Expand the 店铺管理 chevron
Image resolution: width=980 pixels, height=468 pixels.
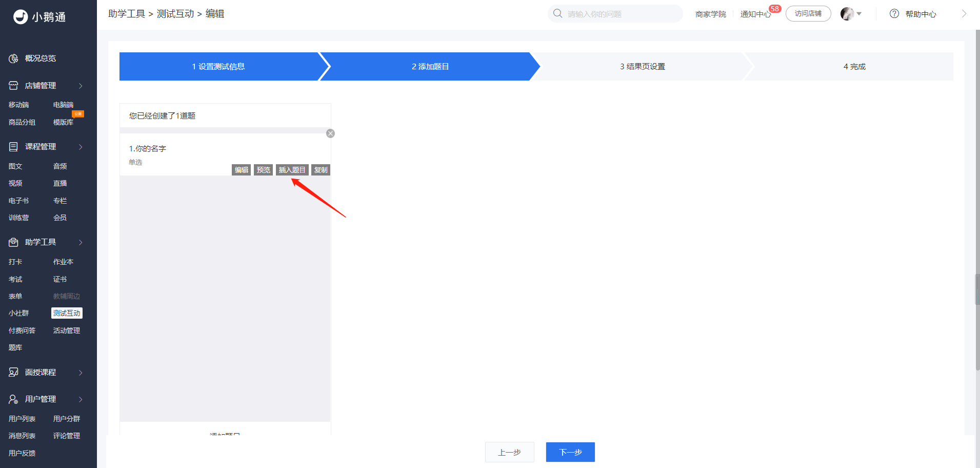click(x=81, y=86)
